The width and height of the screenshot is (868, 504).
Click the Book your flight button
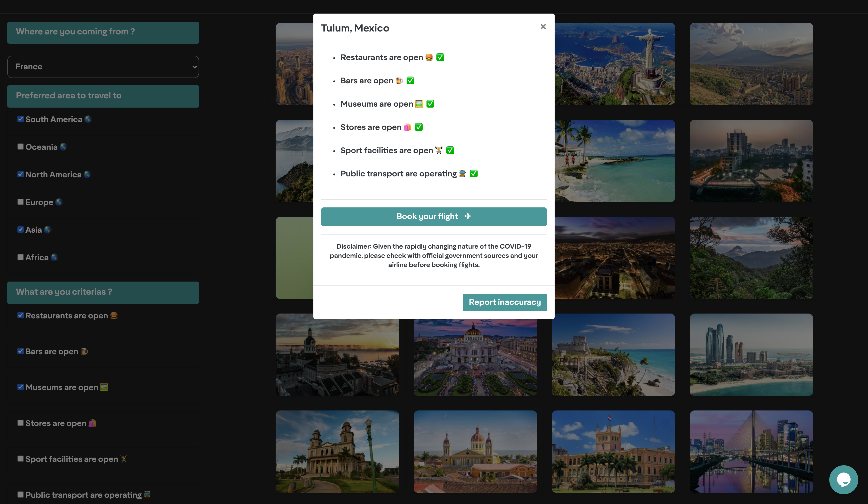pos(433,216)
